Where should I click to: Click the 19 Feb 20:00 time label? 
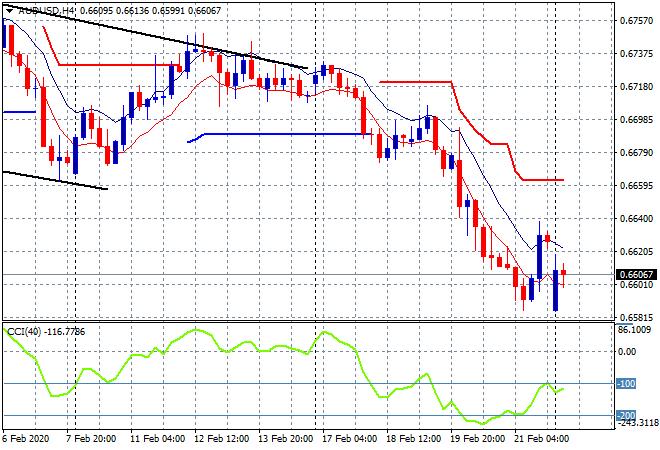pos(477,439)
